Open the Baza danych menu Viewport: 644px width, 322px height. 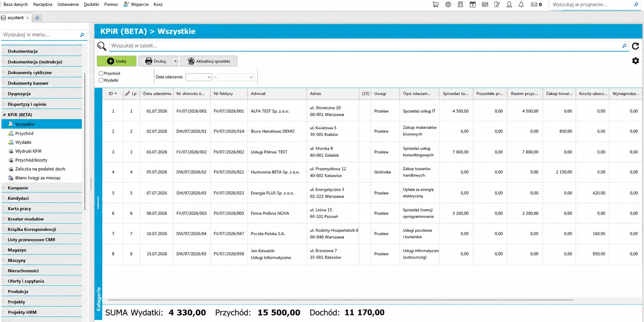16,4
